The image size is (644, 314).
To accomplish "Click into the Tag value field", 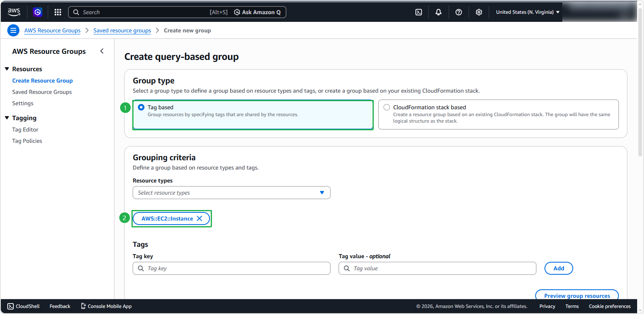I will (437, 268).
